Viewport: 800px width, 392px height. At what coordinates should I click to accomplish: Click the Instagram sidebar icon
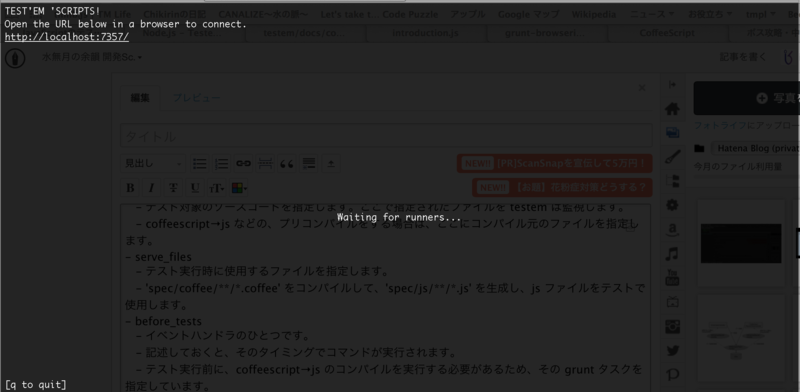[672, 327]
